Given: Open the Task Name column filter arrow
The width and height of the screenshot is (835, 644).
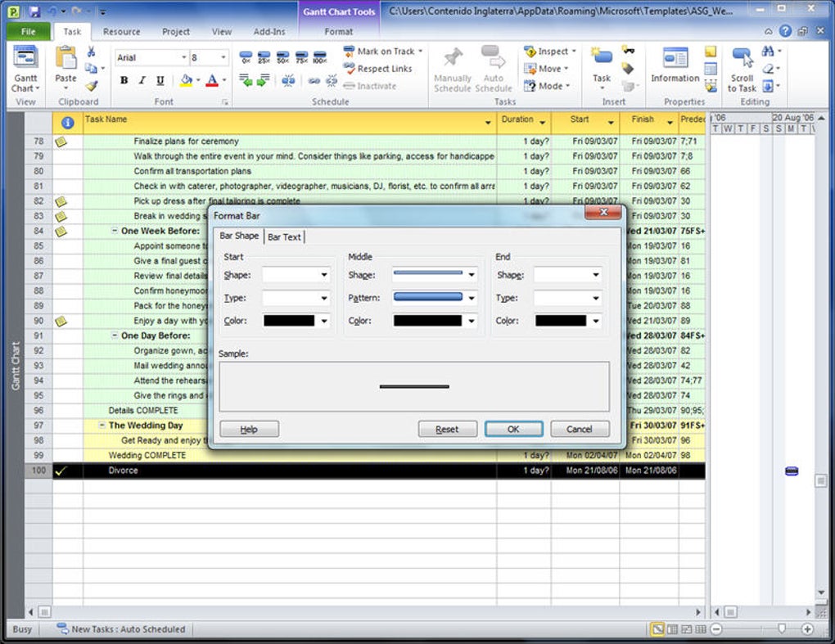Looking at the screenshot, I should coord(487,123).
